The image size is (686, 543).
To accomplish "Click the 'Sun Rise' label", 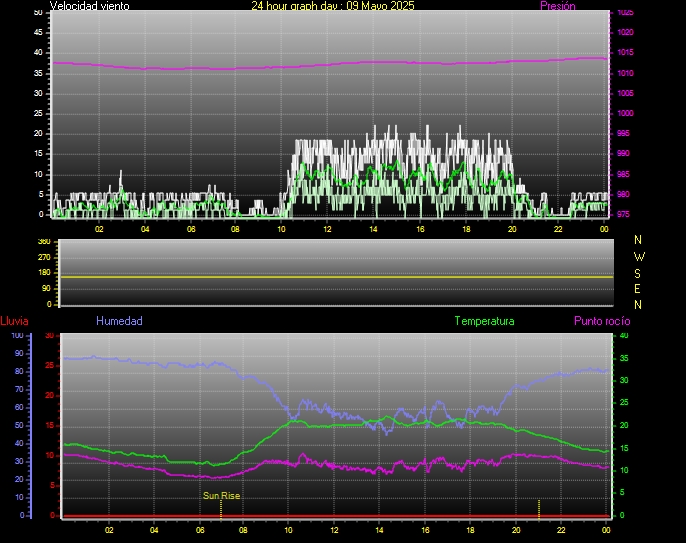I will [221, 496].
